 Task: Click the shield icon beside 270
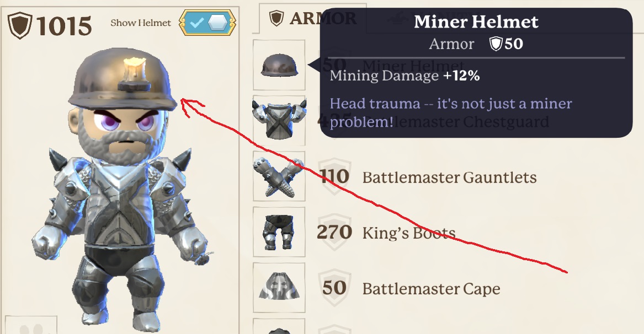[334, 232]
